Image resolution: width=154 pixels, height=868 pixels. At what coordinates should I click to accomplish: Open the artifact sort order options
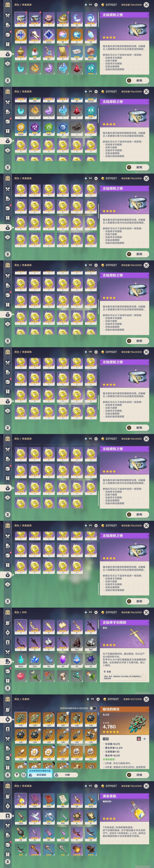24,775
